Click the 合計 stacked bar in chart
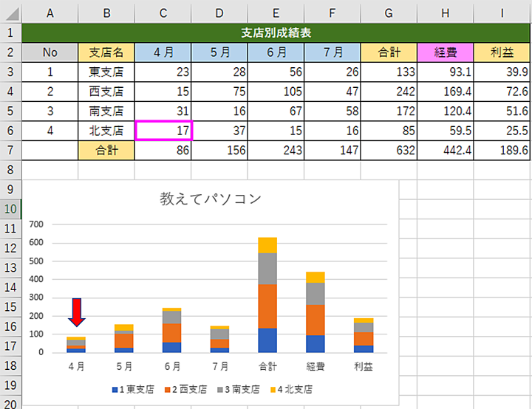 pyautogui.click(x=267, y=295)
